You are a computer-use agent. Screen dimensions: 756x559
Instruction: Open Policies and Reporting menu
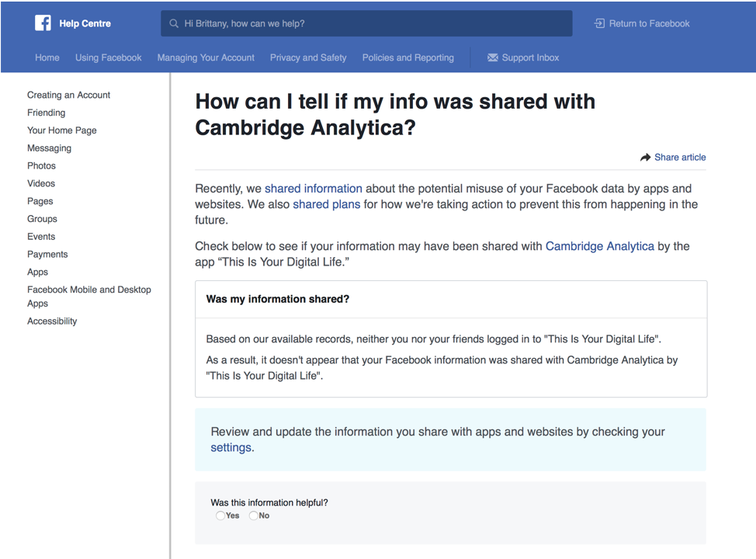(408, 58)
